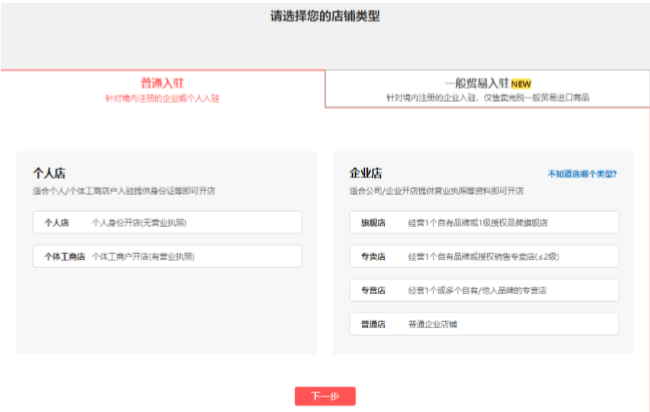Click the 个人店 section heading
The image size is (650, 412).
49,173
